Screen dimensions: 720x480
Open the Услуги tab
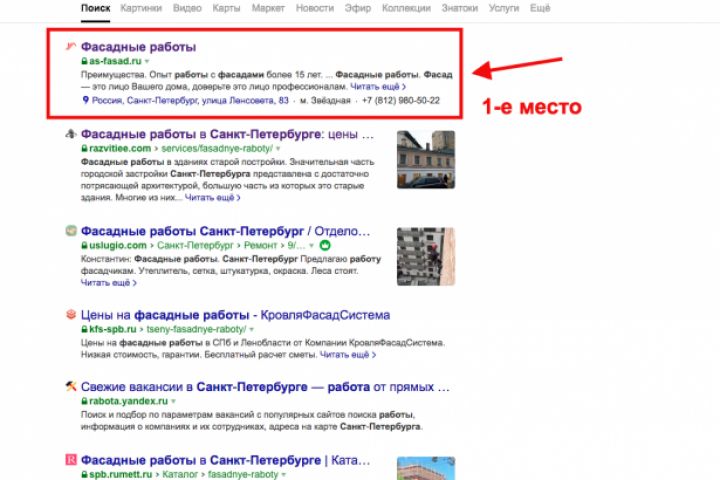coord(503,8)
